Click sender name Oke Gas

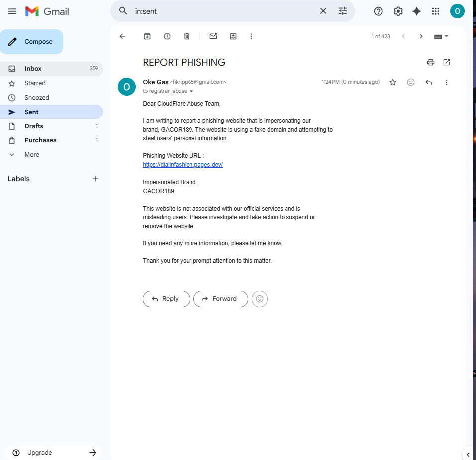[155, 82]
